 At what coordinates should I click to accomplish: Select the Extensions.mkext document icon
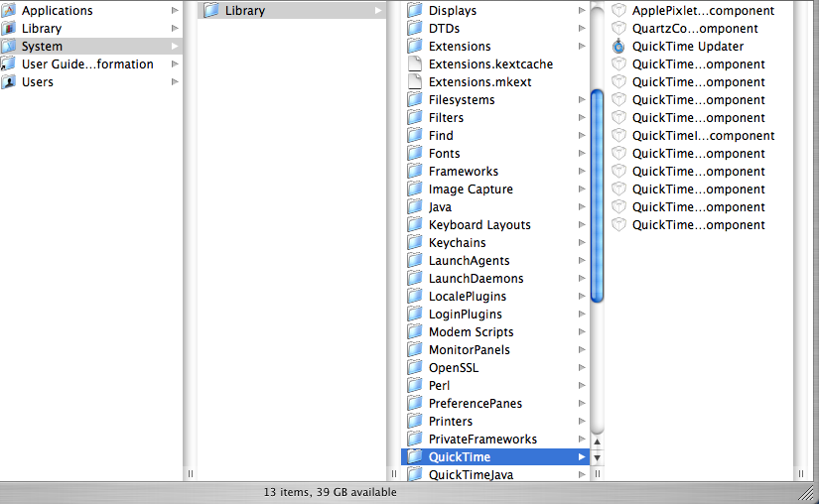coord(415,82)
